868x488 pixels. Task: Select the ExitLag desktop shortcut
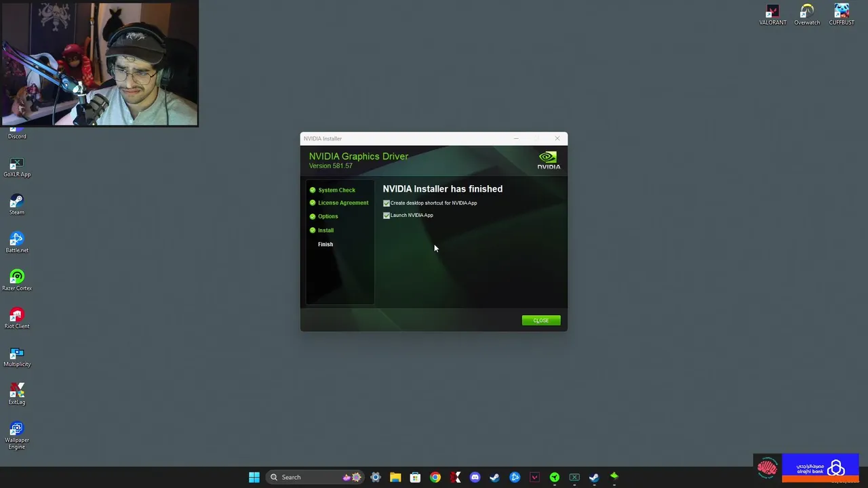point(17,395)
